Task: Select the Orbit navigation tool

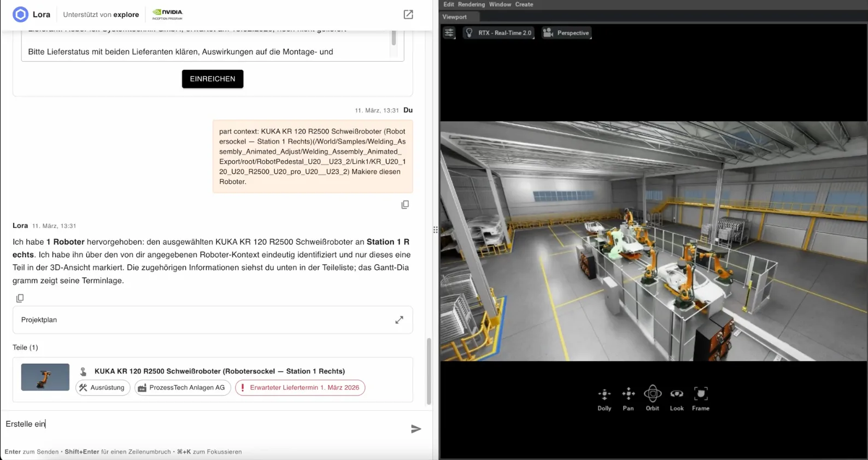Action: (653, 399)
